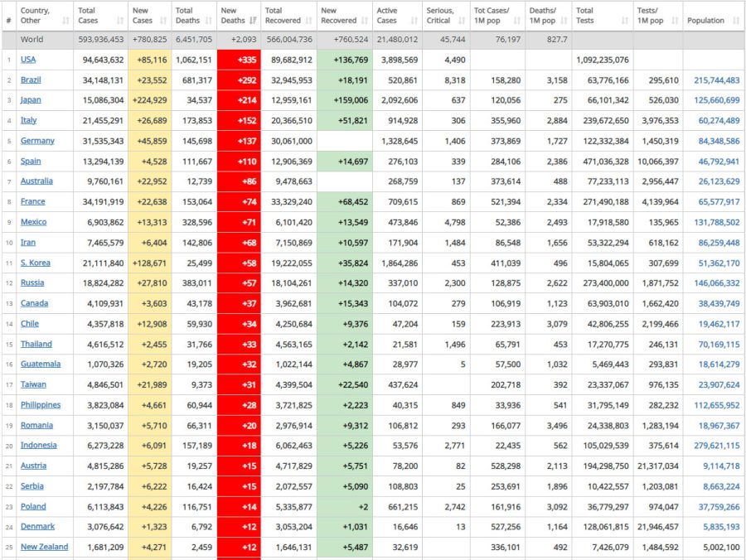
Task: Open the Iran country link
Action: coord(28,243)
